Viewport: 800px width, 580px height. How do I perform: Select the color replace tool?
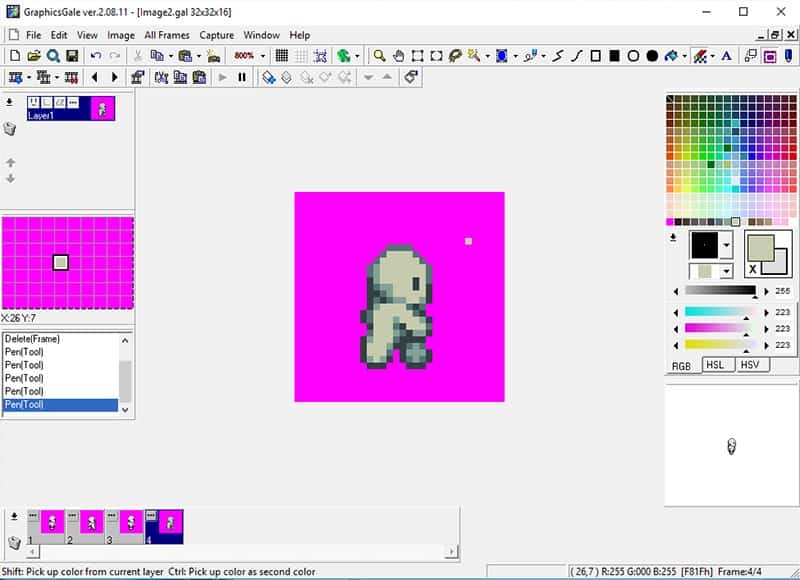[x=699, y=56]
